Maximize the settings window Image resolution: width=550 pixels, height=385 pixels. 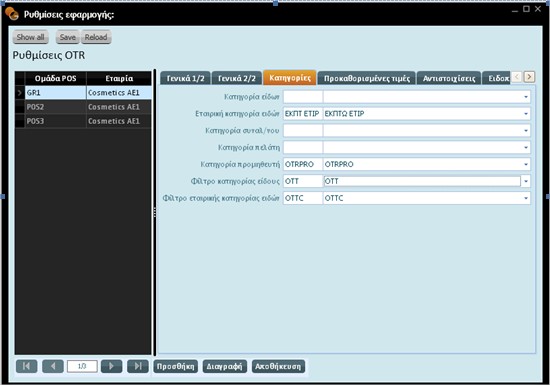pyautogui.click(x=526, y=9)
